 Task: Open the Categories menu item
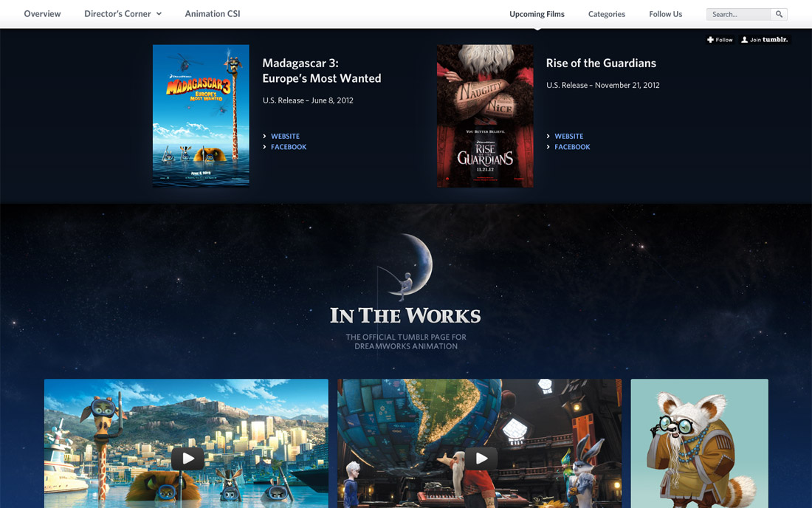[606, 14]
